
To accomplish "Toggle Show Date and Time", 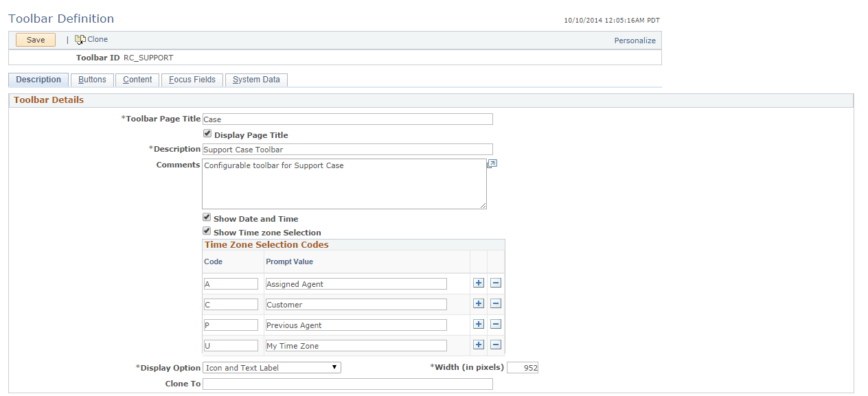I will click(x=207, y=217).
